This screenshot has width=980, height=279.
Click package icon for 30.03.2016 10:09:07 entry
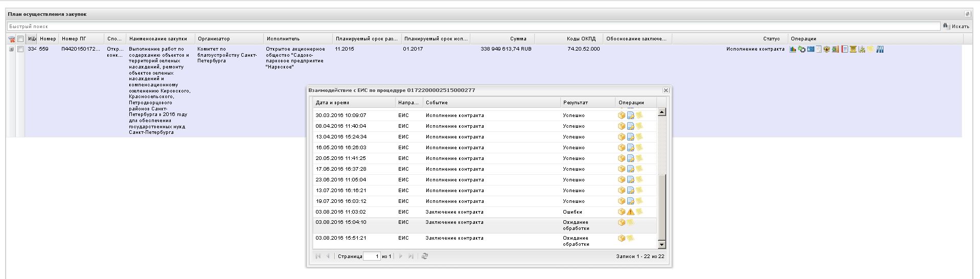(x=622, y=115)
